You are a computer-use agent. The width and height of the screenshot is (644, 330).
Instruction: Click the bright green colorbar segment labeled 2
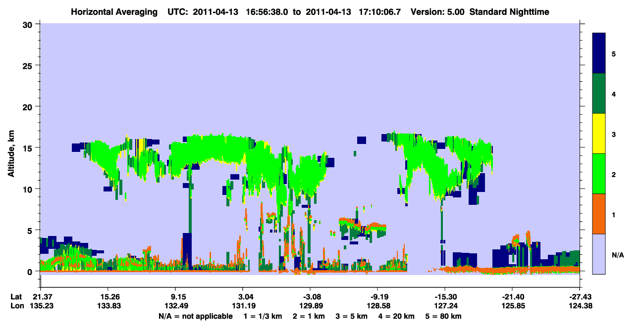tap(599, 174)
